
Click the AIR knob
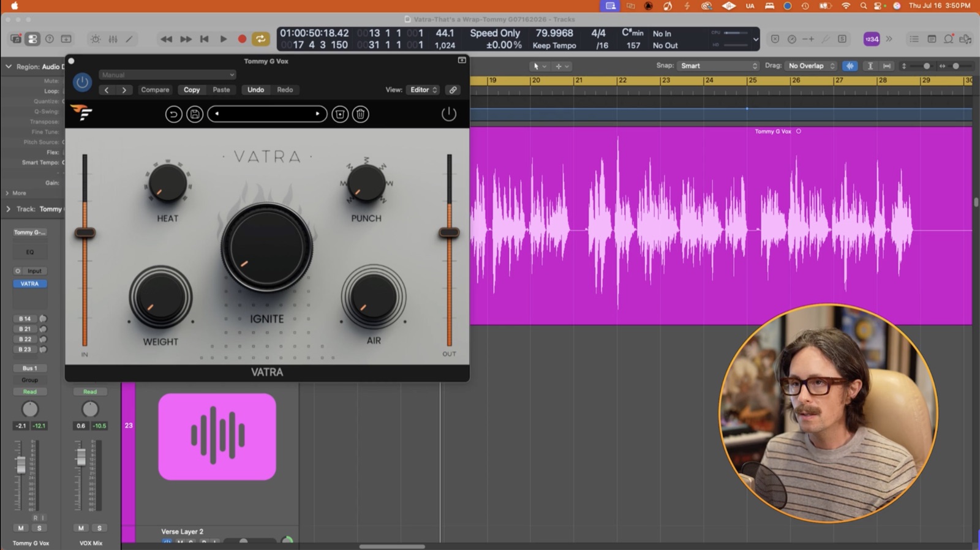pos(374,297)
